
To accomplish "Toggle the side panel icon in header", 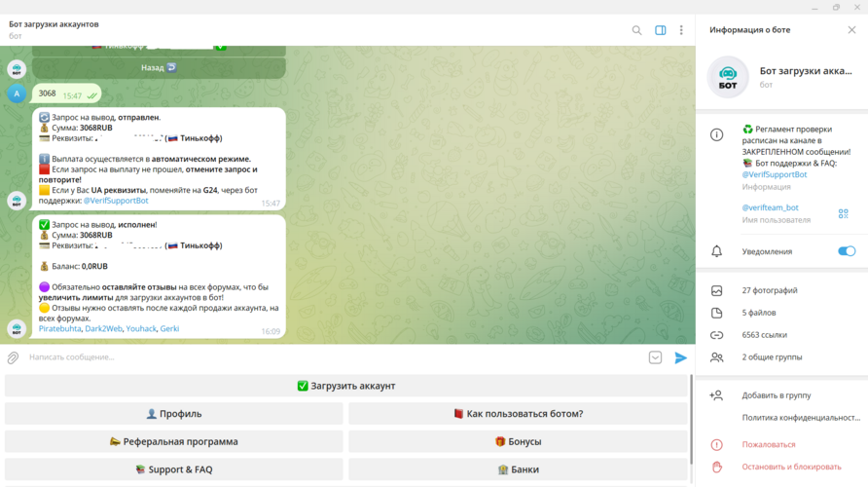I will coord(661,30).
